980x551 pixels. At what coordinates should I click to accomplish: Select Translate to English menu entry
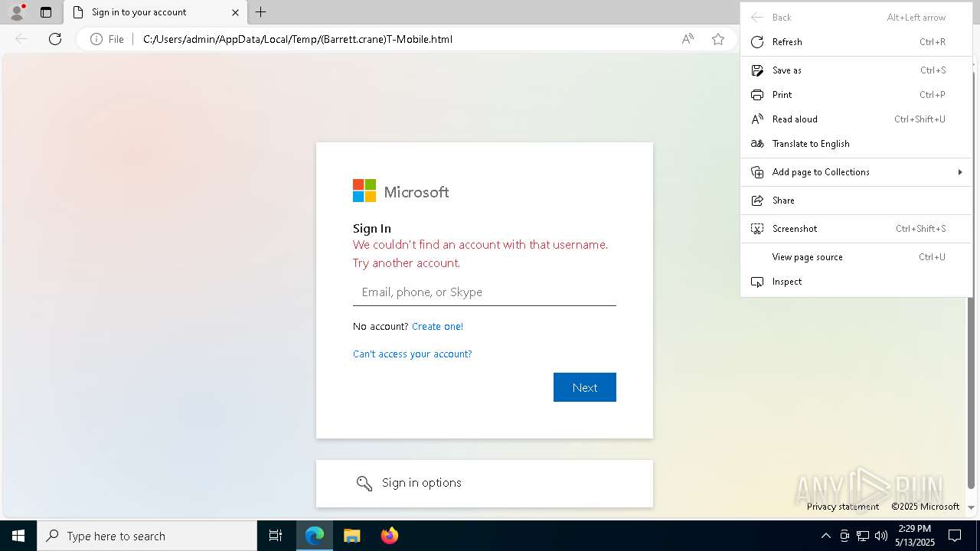(x=856, y=144)
